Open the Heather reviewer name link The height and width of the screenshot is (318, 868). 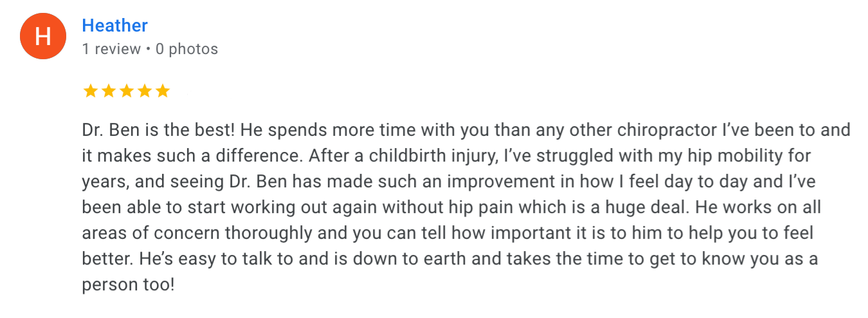[115, 26]
